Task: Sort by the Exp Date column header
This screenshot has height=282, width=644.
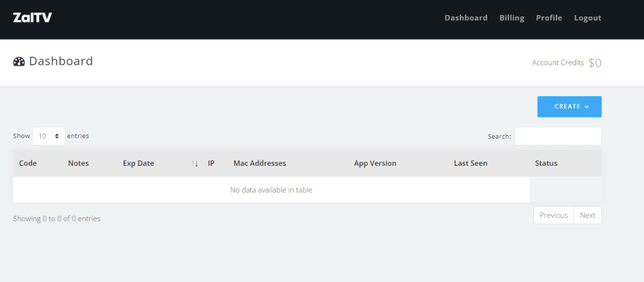Action: click(138, 163)
